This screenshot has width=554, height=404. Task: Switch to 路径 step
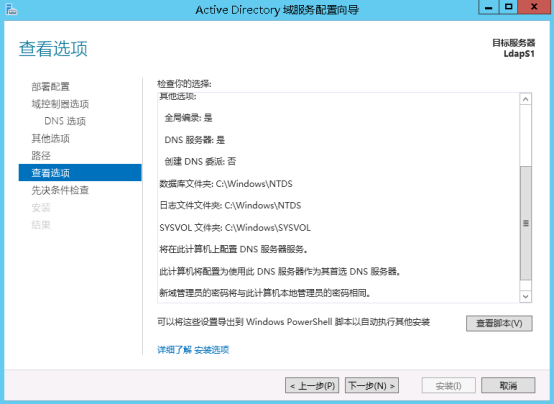pos(41,156)
